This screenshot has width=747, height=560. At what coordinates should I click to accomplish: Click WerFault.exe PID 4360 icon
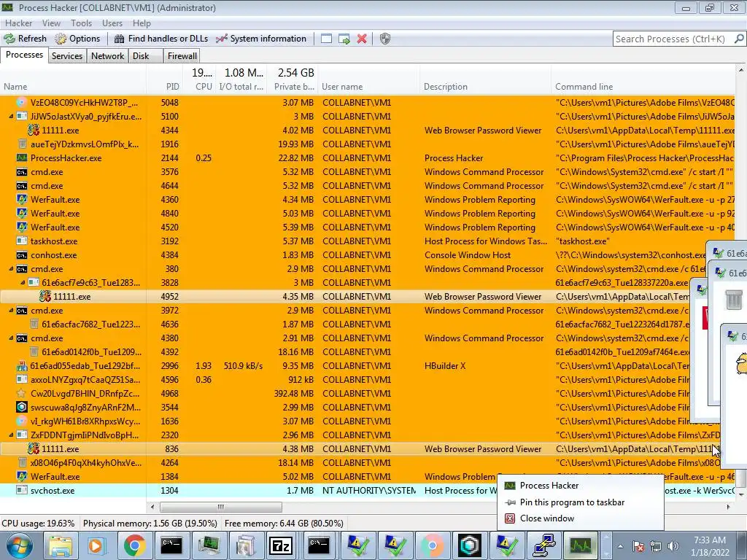(x=21, y=200)
